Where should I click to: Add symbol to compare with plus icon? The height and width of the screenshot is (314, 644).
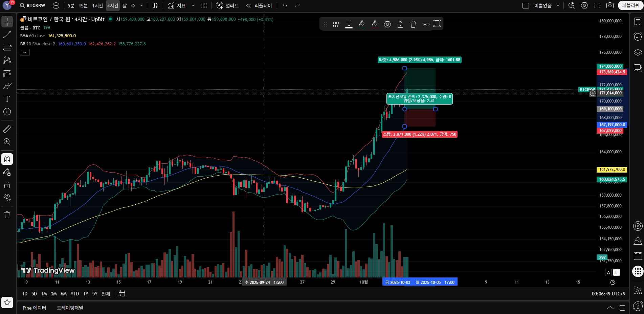(x=56, y=5)
